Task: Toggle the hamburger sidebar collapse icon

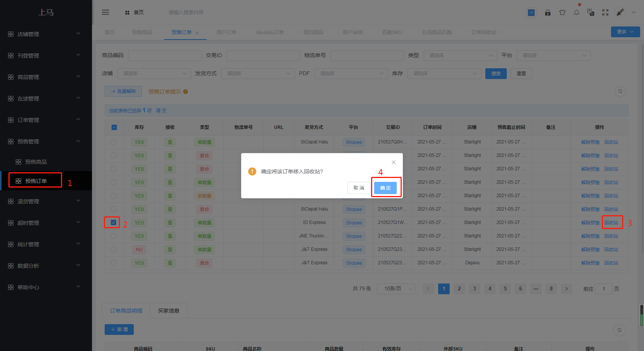Action: 105,12
